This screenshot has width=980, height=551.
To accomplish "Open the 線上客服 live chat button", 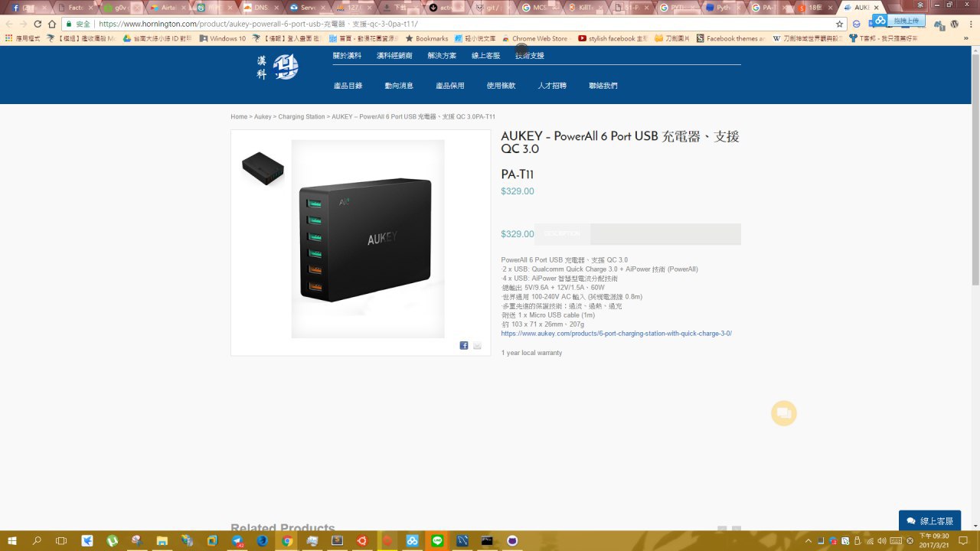I will pos(929,520).
